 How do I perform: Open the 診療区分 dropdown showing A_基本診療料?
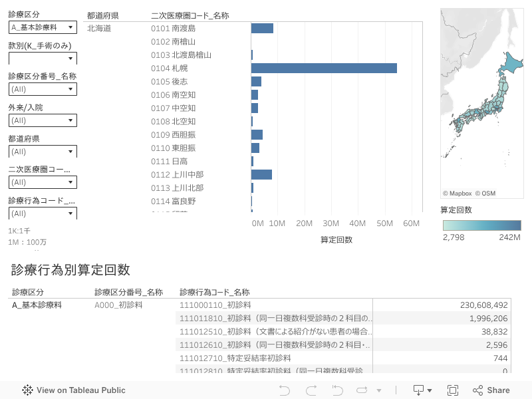[43, 27]
